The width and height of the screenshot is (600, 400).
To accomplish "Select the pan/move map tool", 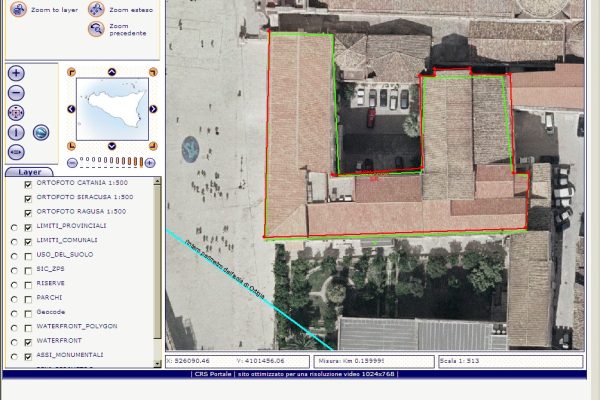I will (16, 112).
